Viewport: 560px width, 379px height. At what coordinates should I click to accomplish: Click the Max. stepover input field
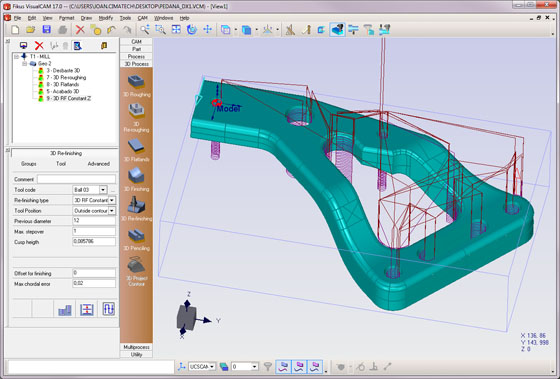pos(94,231)
